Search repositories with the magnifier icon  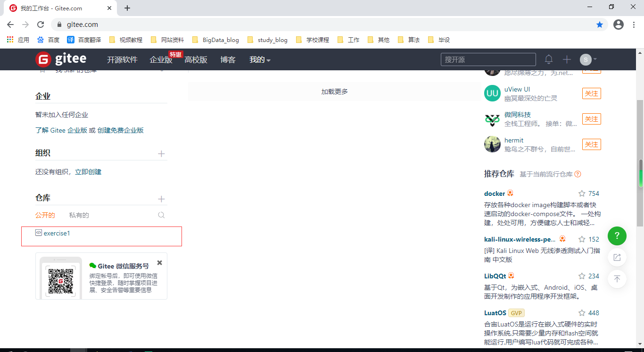(161, 215)
